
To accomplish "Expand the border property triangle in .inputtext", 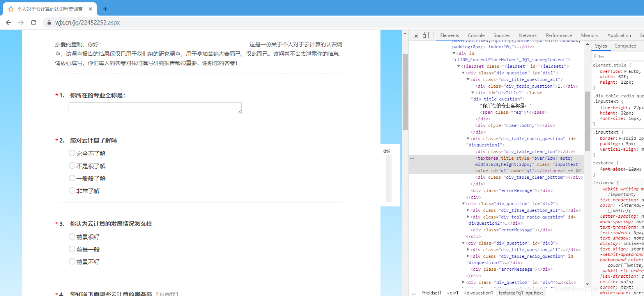I will click(621, 138).
